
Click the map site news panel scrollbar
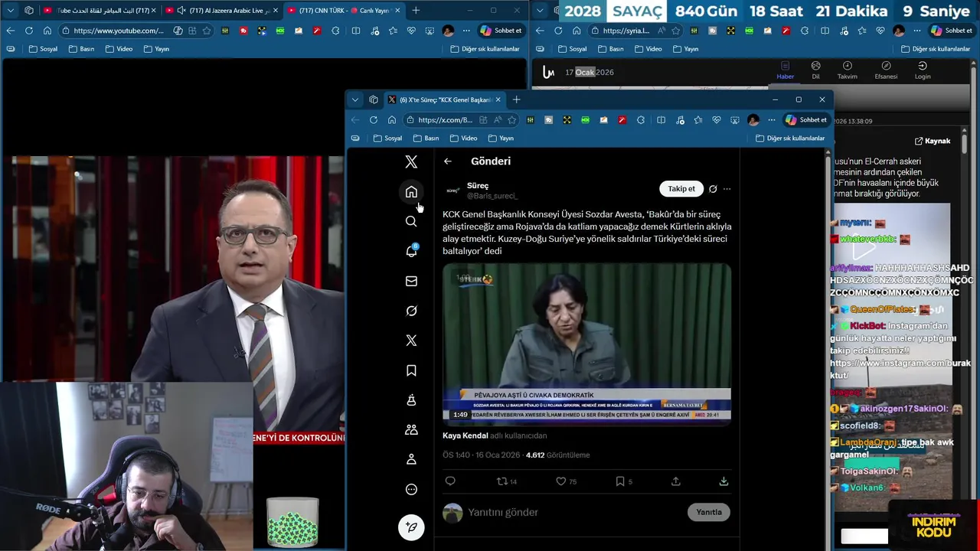(x=965, y=144)
